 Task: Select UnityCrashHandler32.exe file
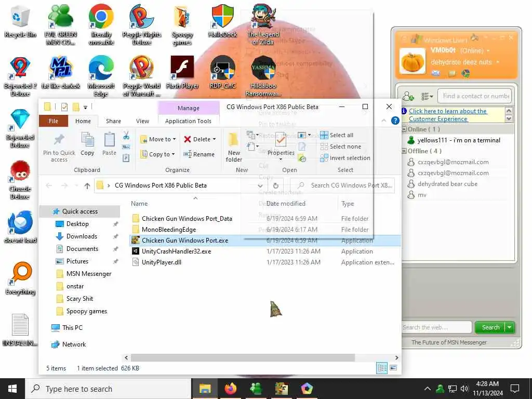[x=176, y=251]
